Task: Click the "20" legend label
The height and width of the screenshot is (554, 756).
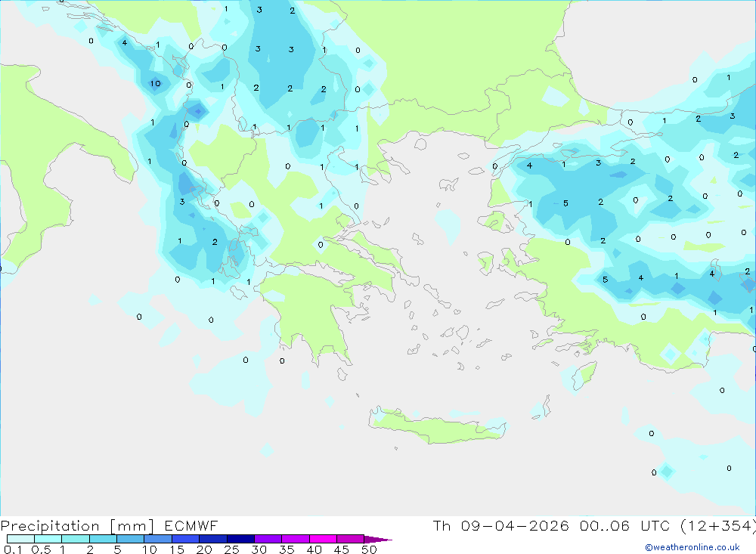Action: pyautogui.click(x=204, y=549)
